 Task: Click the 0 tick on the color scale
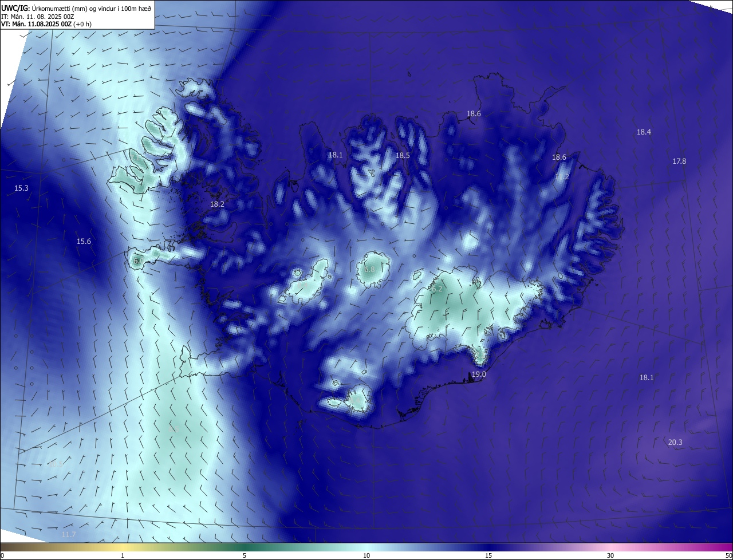pos(2,555)
